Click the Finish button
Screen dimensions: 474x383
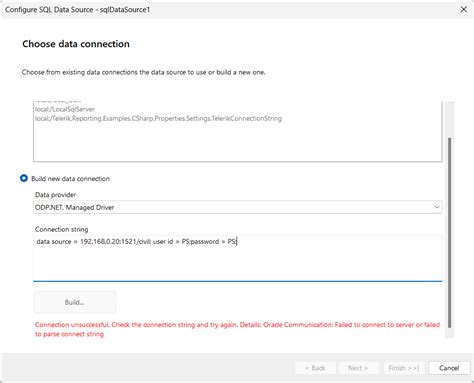coord(404,368)
